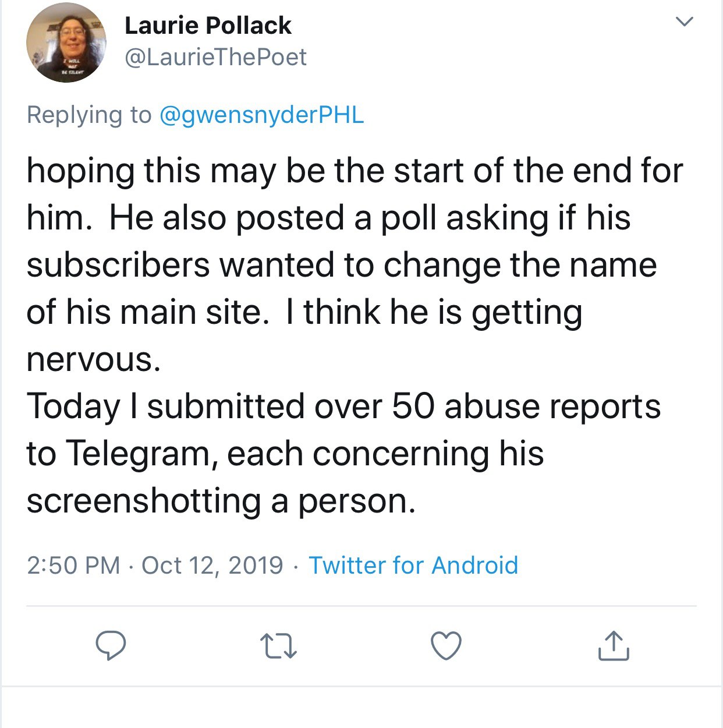Image resolution: width=723 pixels, height=728 pixels.
Task: Open the reply speech bubble icon
Action: 111,645
